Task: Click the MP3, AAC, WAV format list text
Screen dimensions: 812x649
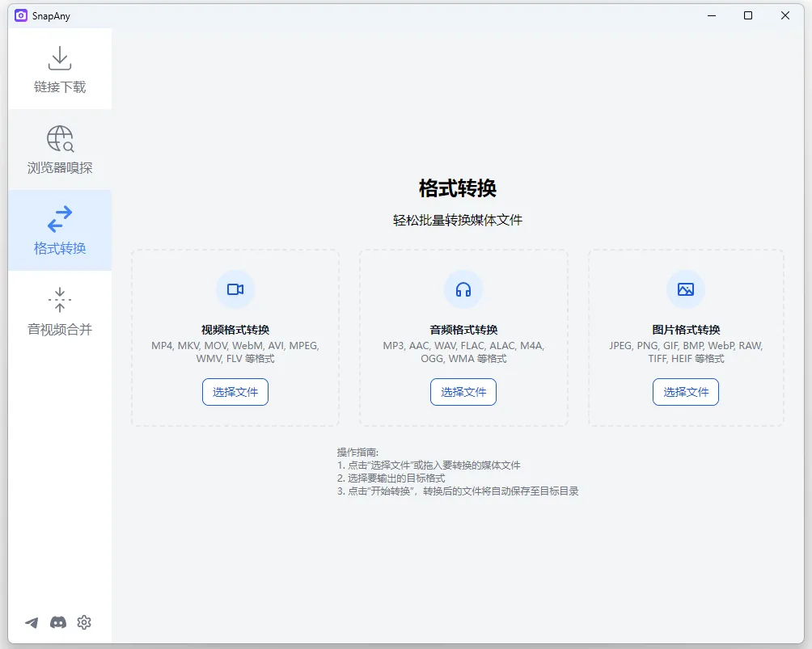Action: click(x=463, y=352)
